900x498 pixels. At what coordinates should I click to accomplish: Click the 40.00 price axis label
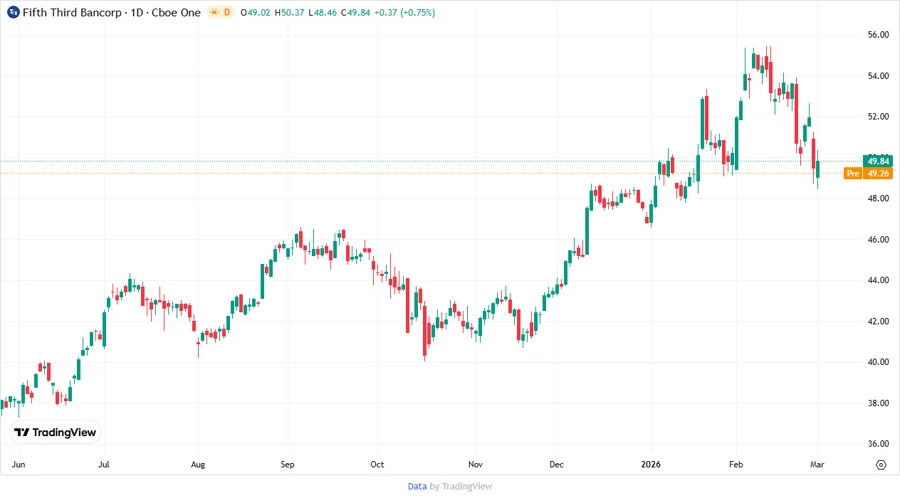pyautogui.click(x=878, y=362)
